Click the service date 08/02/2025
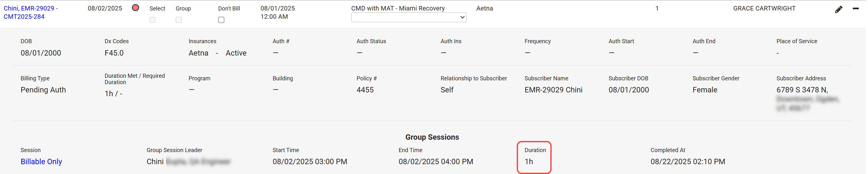Screen dimensions: 868x174 point(105,9)
